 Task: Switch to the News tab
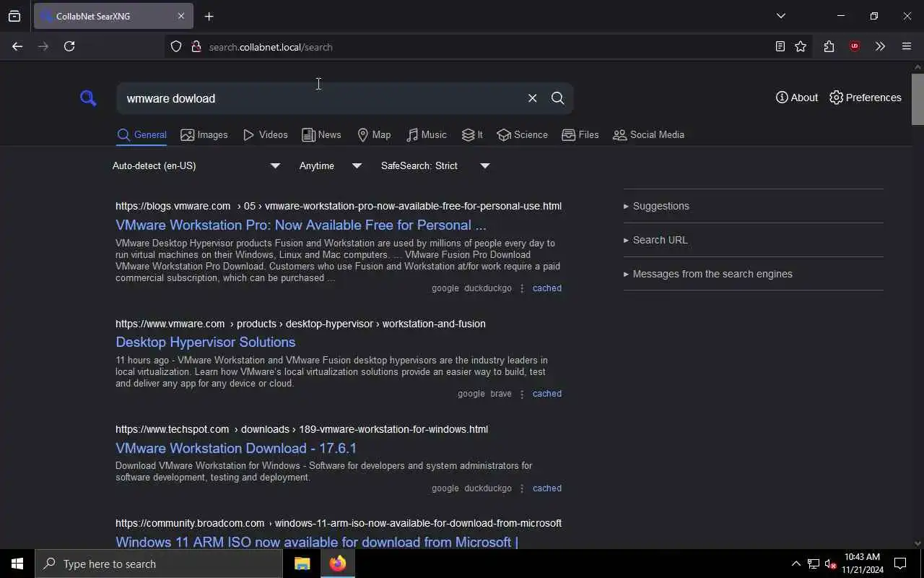[x=321, y=135]
